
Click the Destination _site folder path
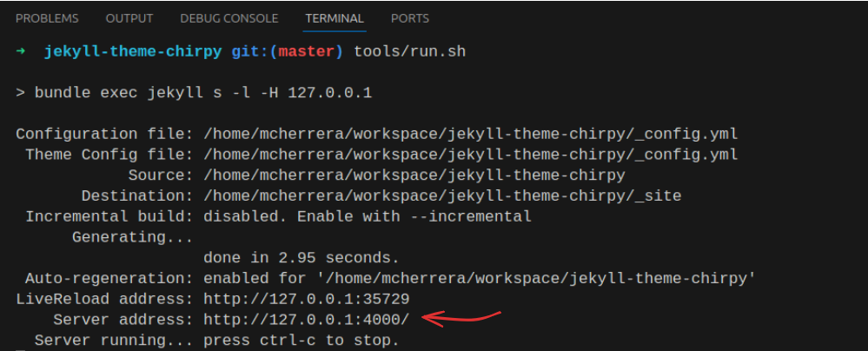441,196
